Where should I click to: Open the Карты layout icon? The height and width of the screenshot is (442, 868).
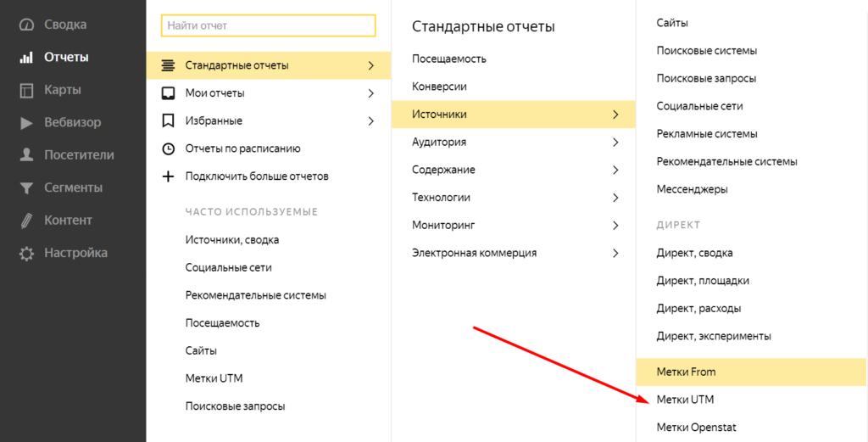[x=26, y=90]
